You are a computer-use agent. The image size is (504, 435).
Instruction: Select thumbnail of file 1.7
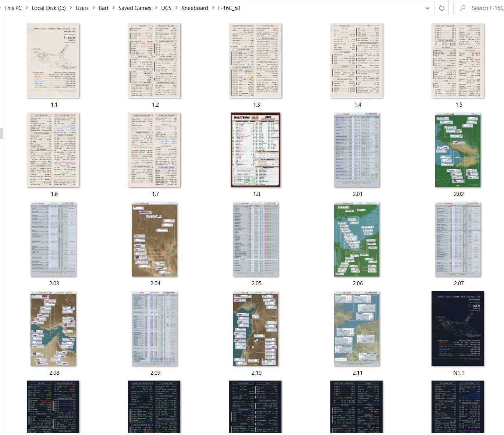pyautogui.click(x=155, y=150)
